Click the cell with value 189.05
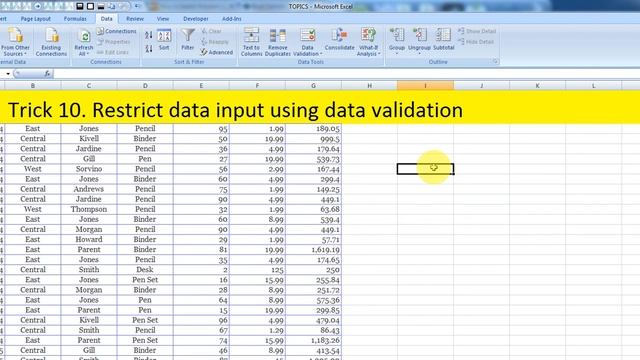The height and width of the screenshot is (360, 640). click(313, 129)
